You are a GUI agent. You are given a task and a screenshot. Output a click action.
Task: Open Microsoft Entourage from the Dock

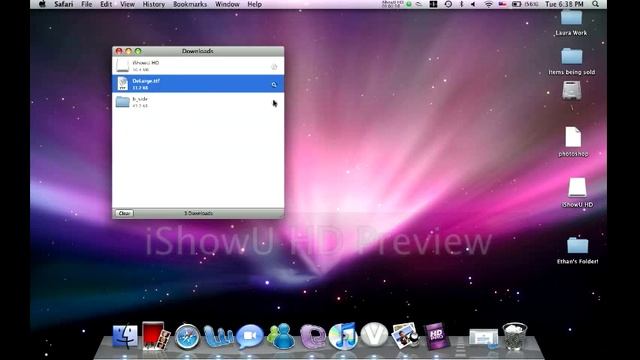(x=313, y=336)
